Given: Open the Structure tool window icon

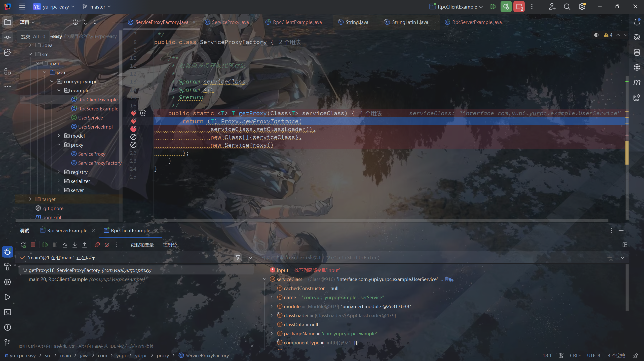Looking at the screenshot, I should click(8, 72).
